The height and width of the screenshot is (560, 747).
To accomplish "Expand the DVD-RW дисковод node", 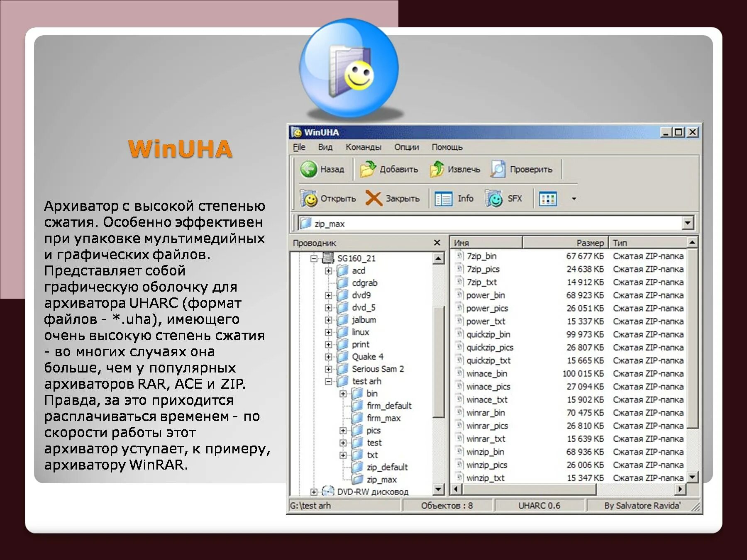I will click(x=314, y=492).
